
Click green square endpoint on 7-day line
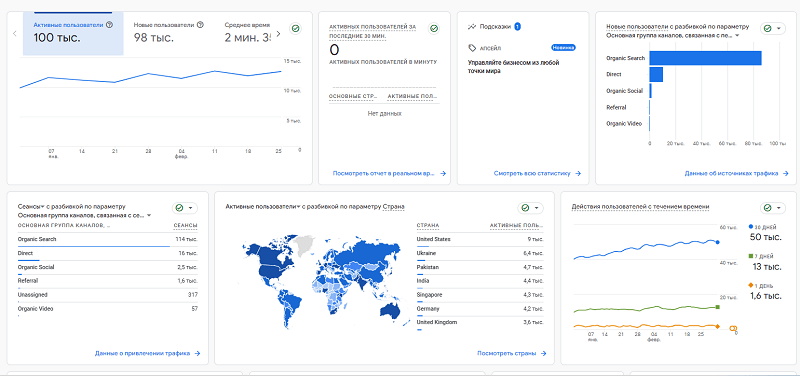[717, 307]
